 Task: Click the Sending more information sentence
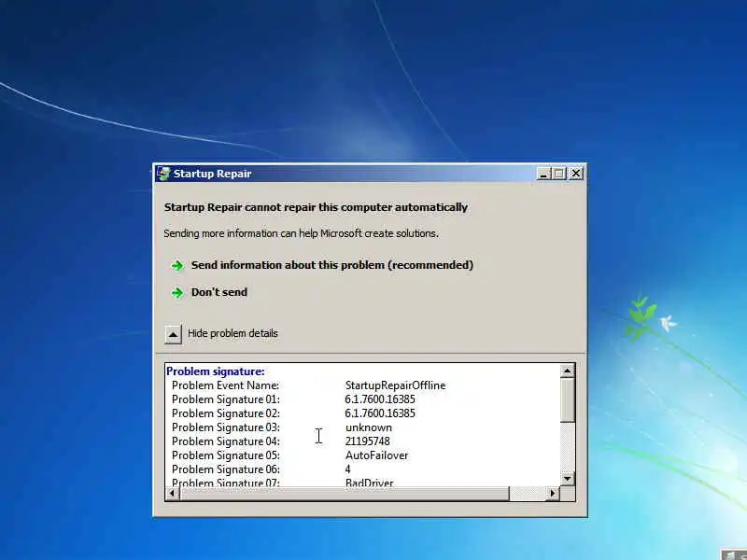pos(301,234)
